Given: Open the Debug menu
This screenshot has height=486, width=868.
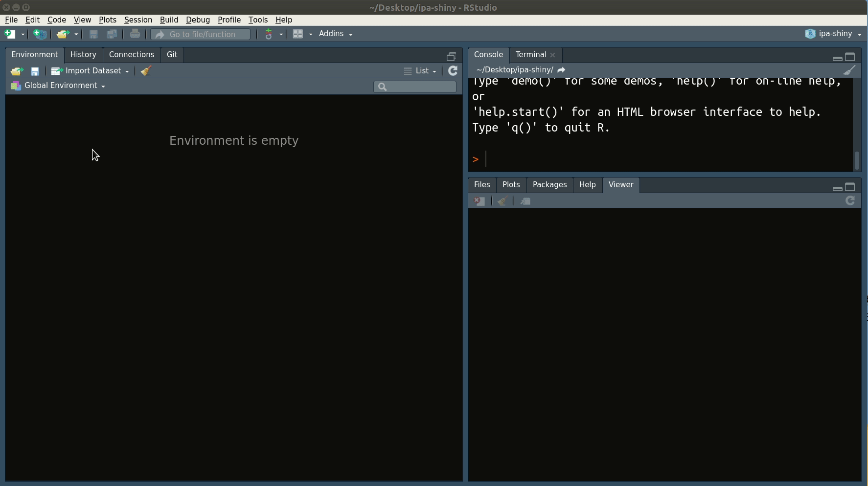Looking at the screenshot, I should point(198,20).
